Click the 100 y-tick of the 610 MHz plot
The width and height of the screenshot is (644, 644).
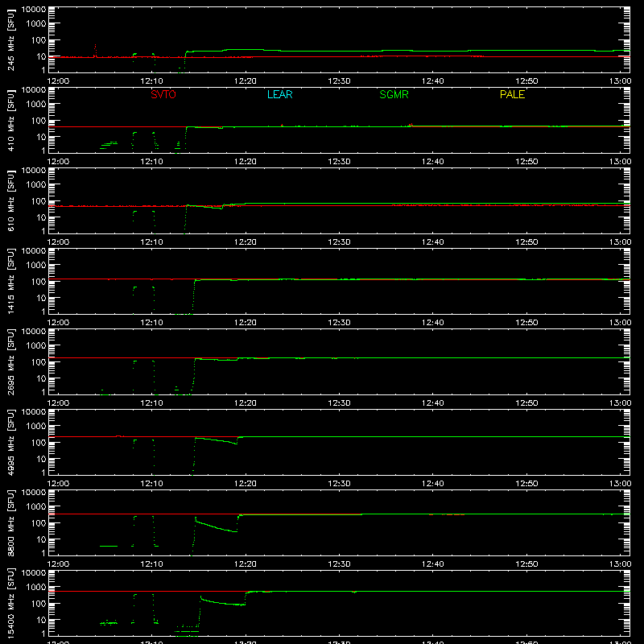[x=39, y=201]
